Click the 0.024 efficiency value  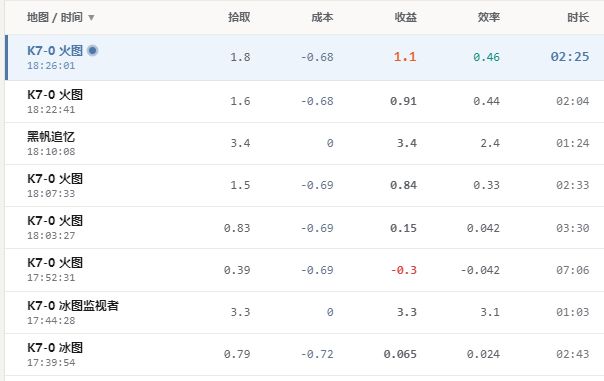pos(483,354)
